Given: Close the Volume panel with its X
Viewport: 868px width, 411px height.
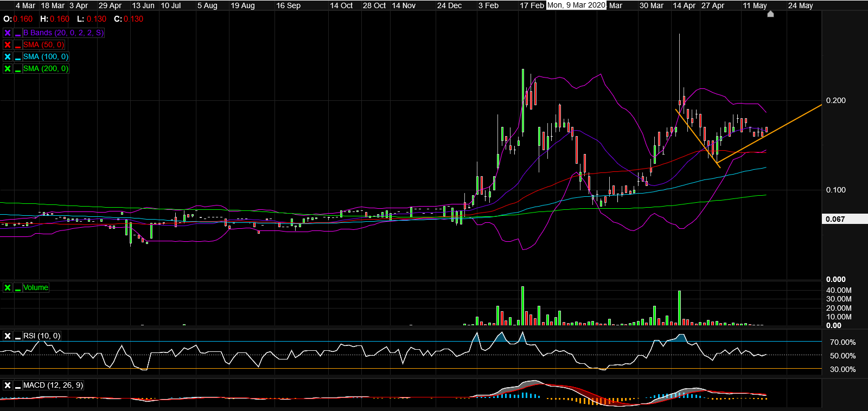Looking at the screenshot, I should [8, 288].
